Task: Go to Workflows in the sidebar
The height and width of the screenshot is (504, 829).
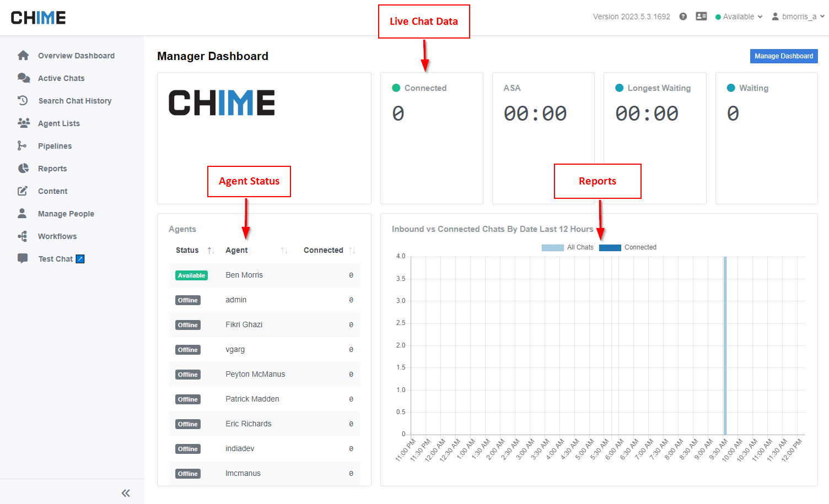Action: (x=57, y=236)
